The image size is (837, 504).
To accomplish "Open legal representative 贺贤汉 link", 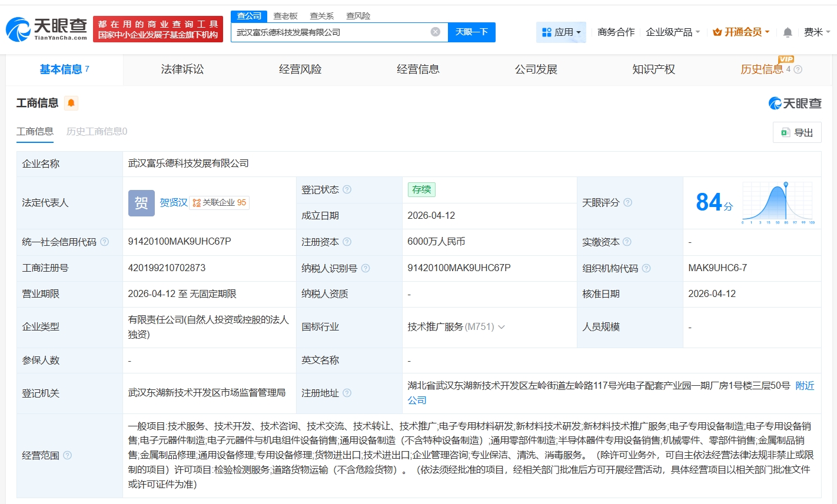I will (174, 202).
